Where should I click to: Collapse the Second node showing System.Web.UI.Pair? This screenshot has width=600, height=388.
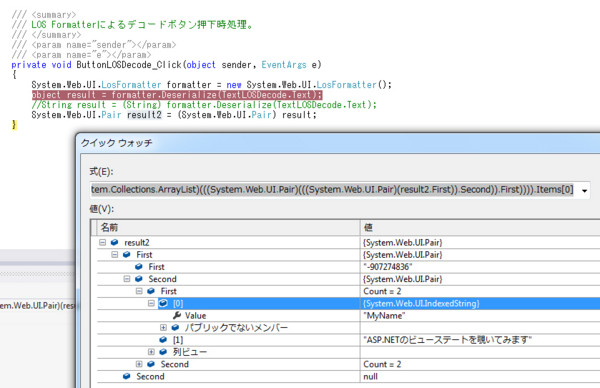point(127,279)
